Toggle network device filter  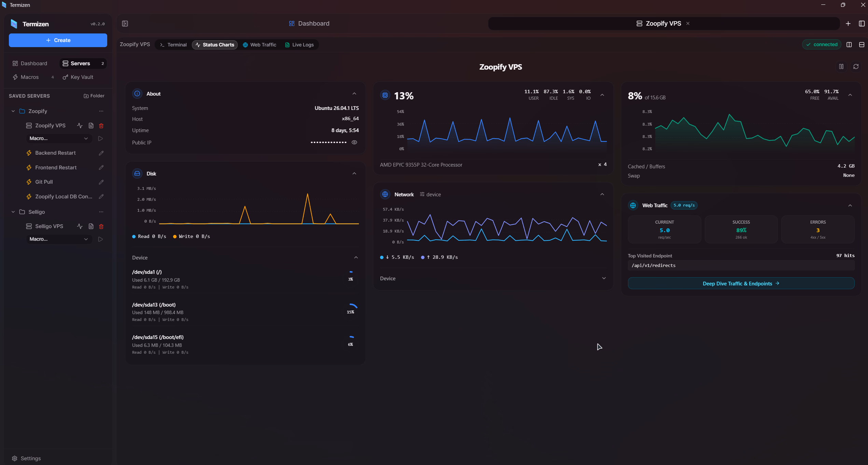430,194
